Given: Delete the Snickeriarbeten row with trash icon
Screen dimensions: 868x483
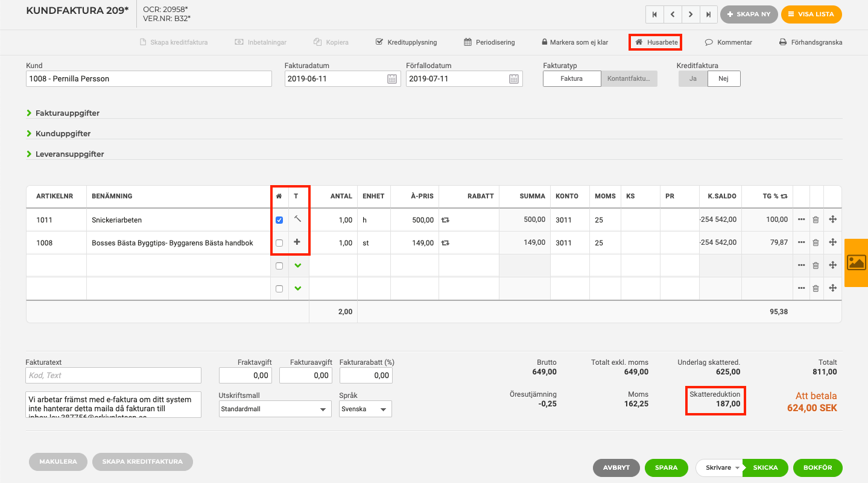Looking at the screenshot, I should pyautogui.click(x=816, y=220).
